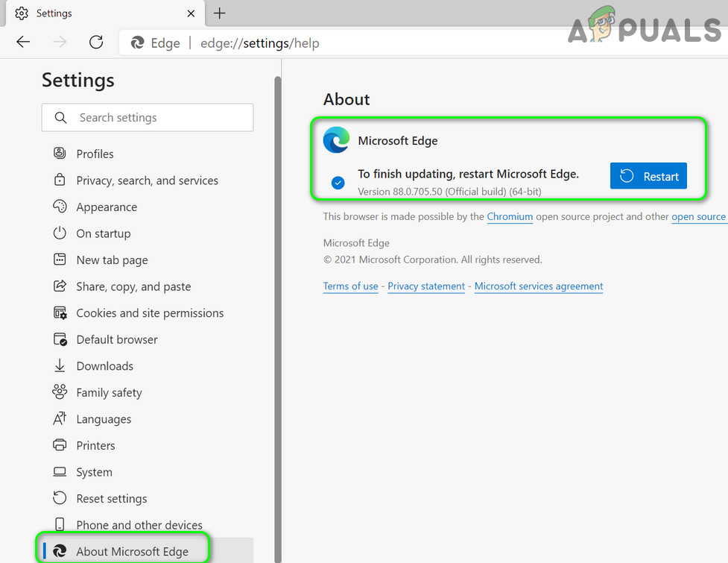The image size is (728, 563).
Task: Click the Printers icon in sidebar
Action: 60,445
